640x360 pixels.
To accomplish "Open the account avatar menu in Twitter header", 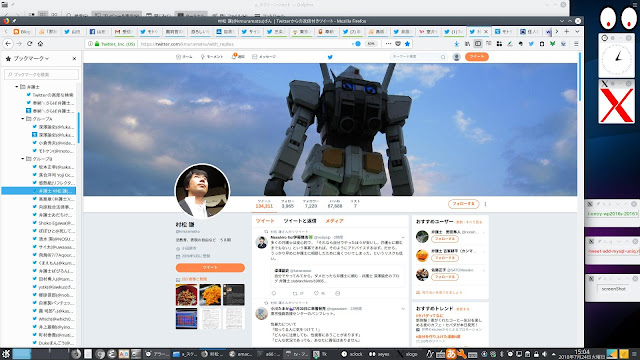I will (x=457, y=57).
